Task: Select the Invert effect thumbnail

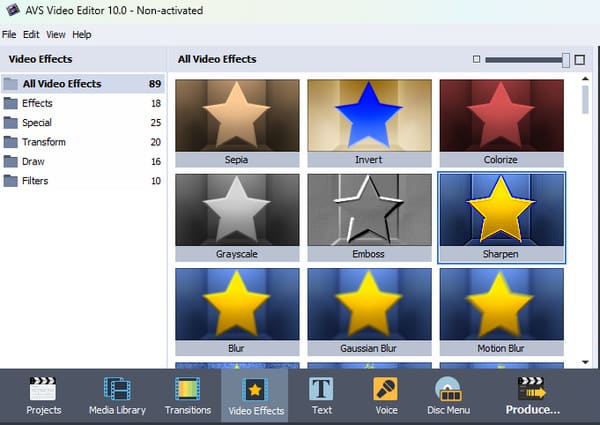Action: 369,121
